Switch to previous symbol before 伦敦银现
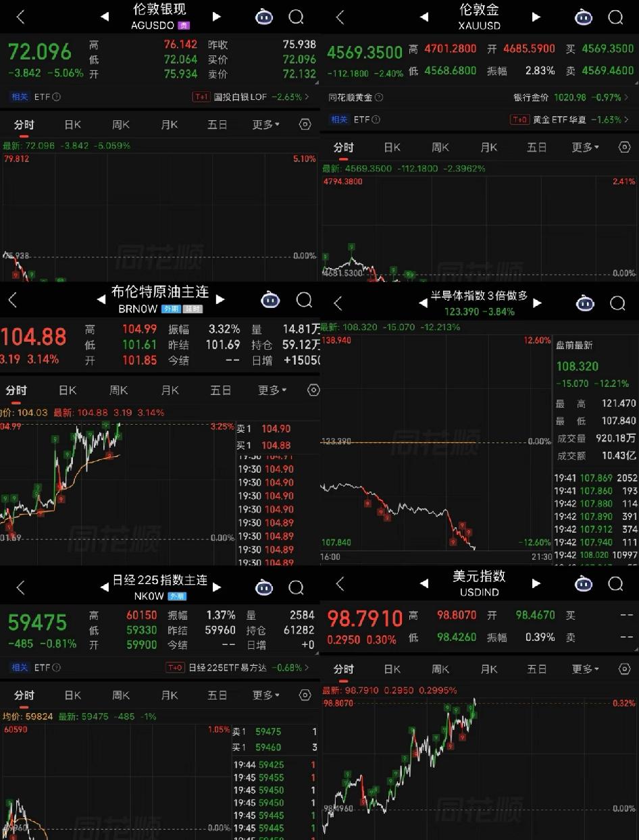The image size is (639, 840). (x=105, y=17)
